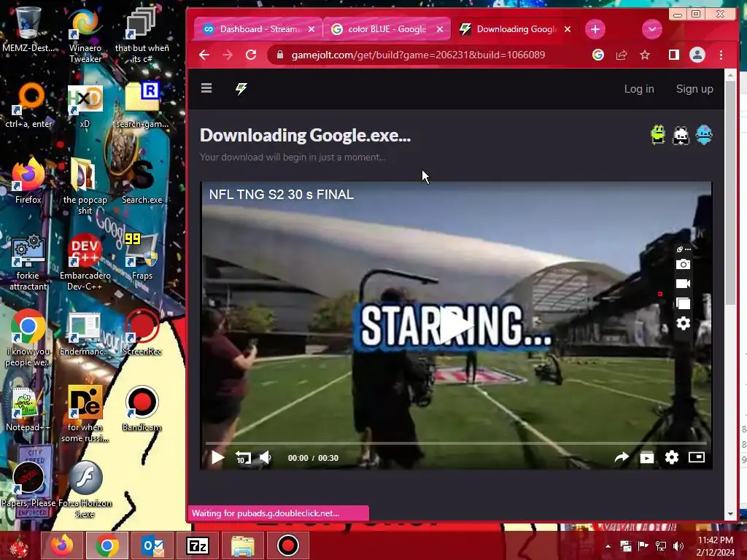Click the settings gear in the overlay toolbar
This screenshot has width=747, height=560.
pyautogui.click(x=683, y=324)
